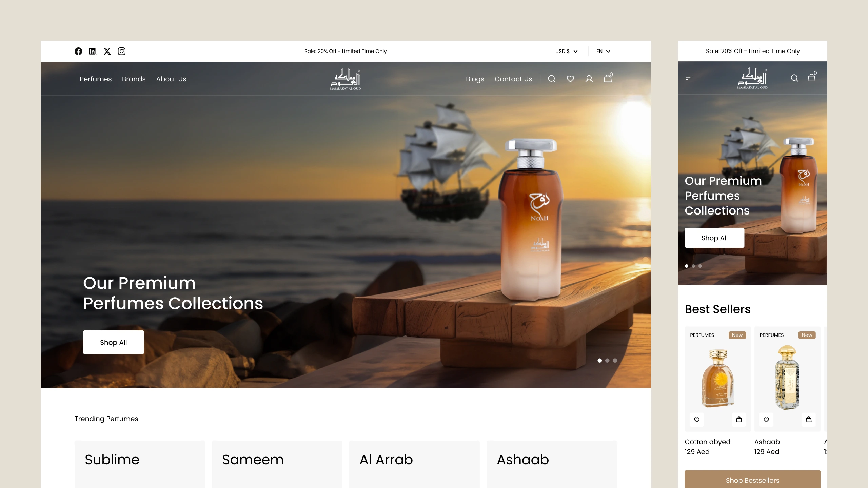Go to the Contact Us page

[x=513, y=79]
